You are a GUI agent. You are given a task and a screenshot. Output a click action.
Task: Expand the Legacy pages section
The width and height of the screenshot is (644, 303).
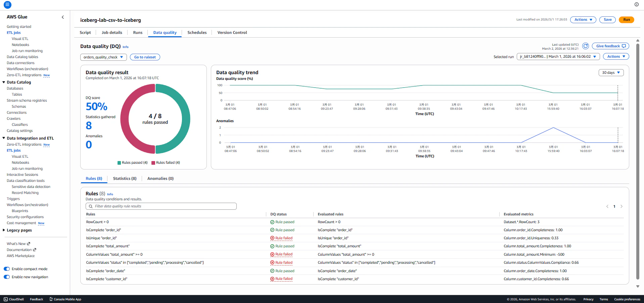(x=4, y=230)
